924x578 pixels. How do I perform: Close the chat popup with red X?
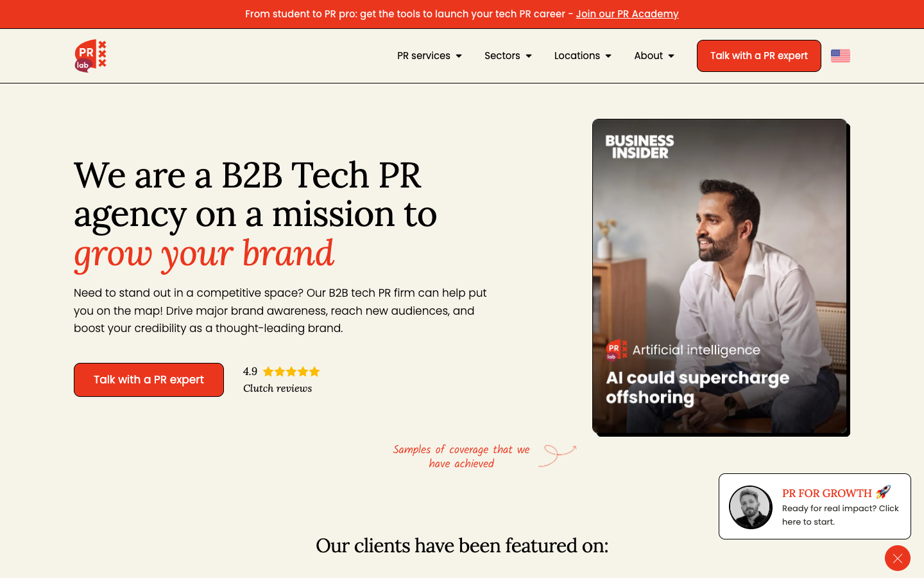coord(897,558)
